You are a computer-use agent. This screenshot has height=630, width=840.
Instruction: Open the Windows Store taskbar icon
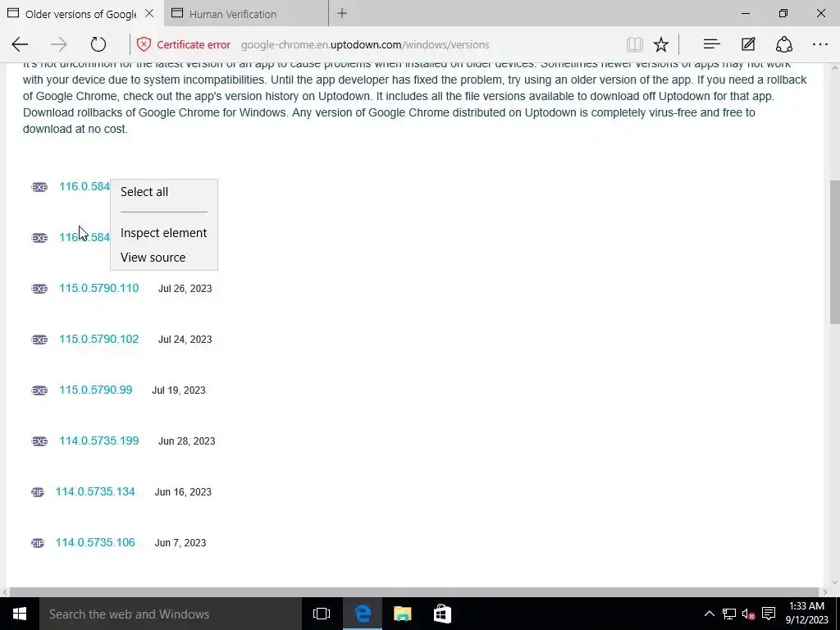[442, 614]
